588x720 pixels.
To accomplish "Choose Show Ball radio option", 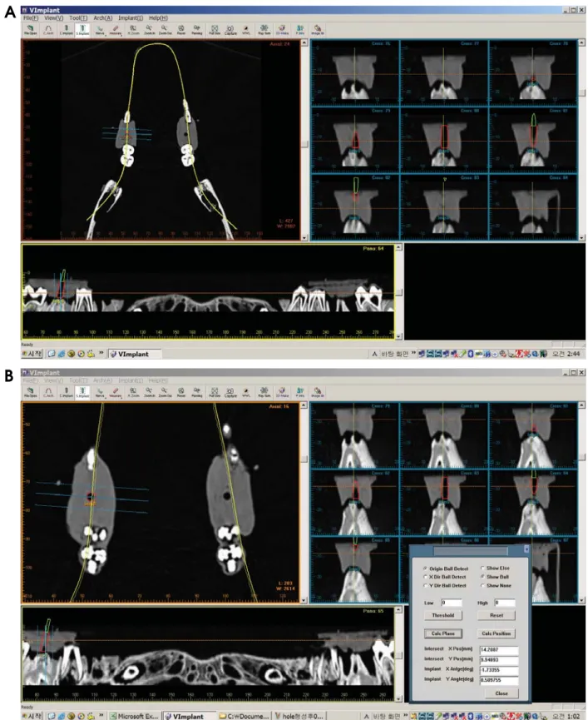I will pos(494,577).
